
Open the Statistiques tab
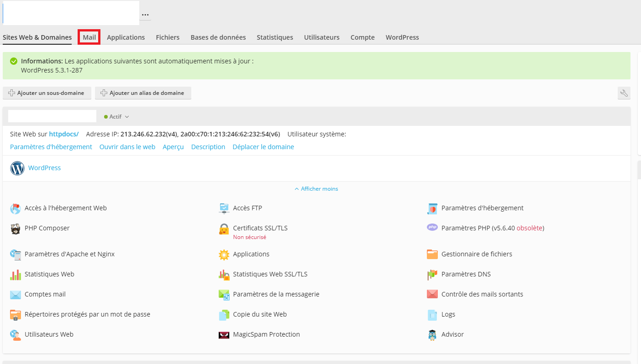click(275, 37)
